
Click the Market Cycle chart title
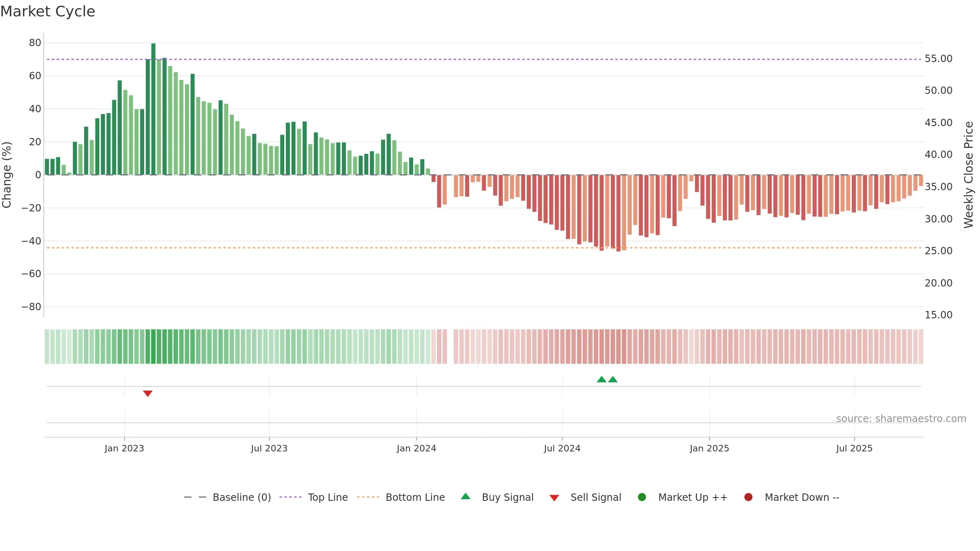pos(48,11)
